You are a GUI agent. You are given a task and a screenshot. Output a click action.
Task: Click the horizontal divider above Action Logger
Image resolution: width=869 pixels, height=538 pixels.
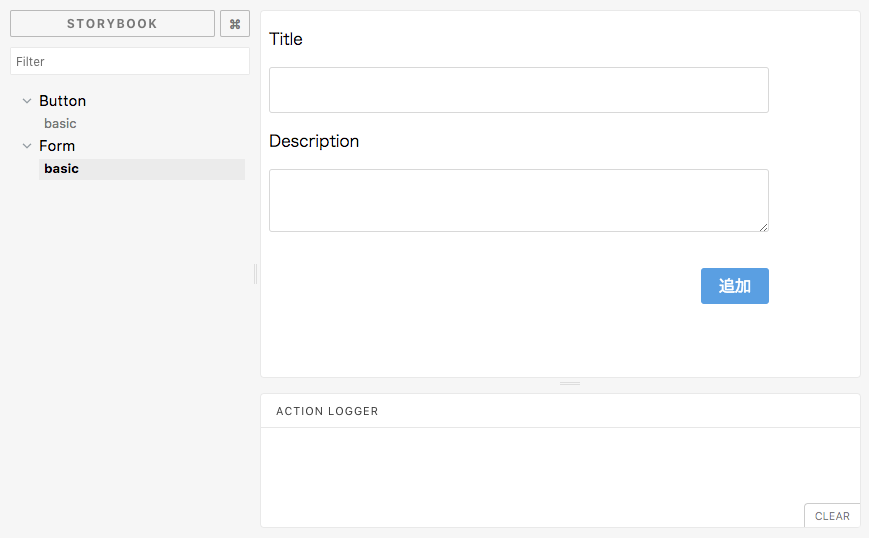(x=570, y=383)
